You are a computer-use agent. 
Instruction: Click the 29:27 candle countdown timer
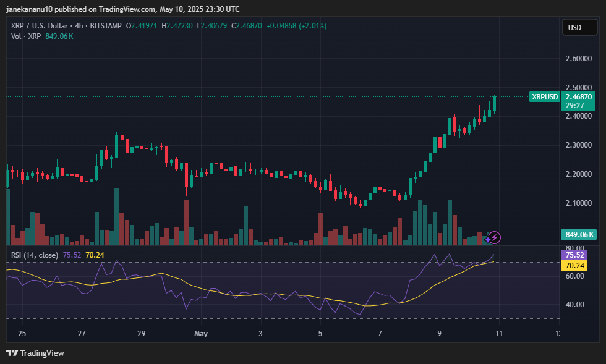tap(575, 106)
